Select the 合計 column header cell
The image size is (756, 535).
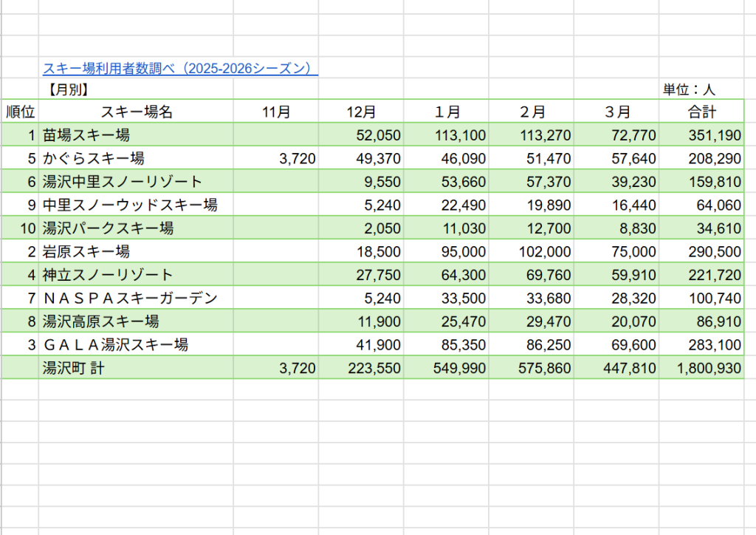pos(701,112)
